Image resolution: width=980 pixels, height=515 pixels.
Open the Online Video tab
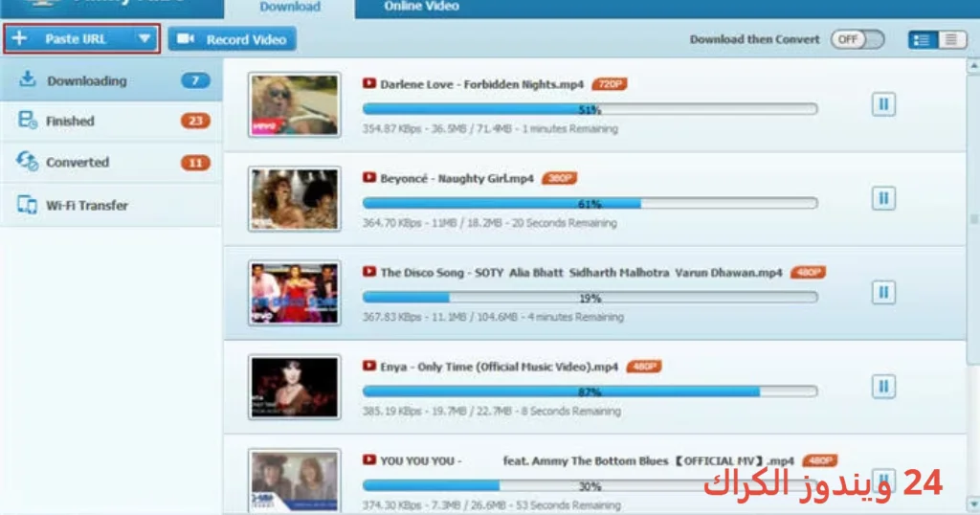coord(421,7)
